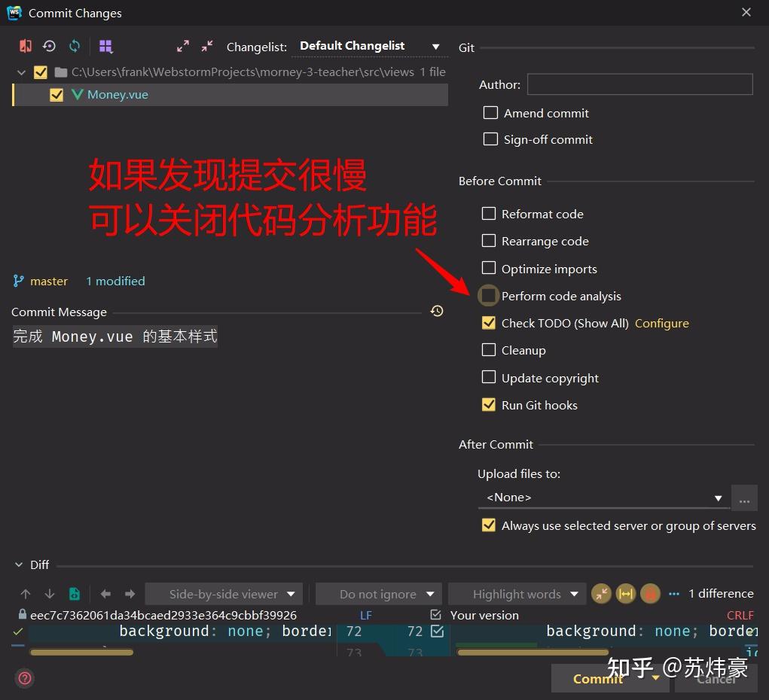Toggle collapse unchanged fragments icon
The image size is (769, 700).
click(x=601, y=594)
